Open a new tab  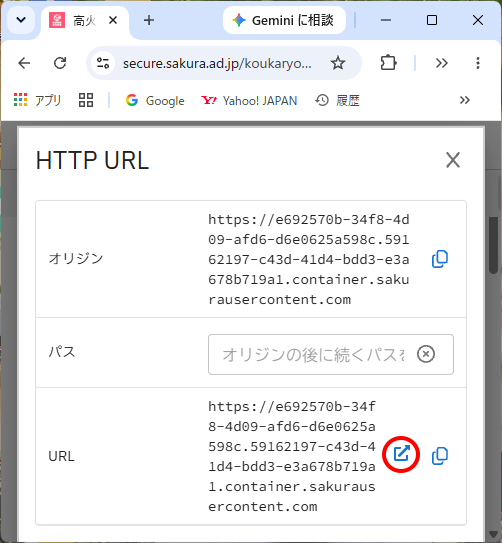tap(149, 20)
